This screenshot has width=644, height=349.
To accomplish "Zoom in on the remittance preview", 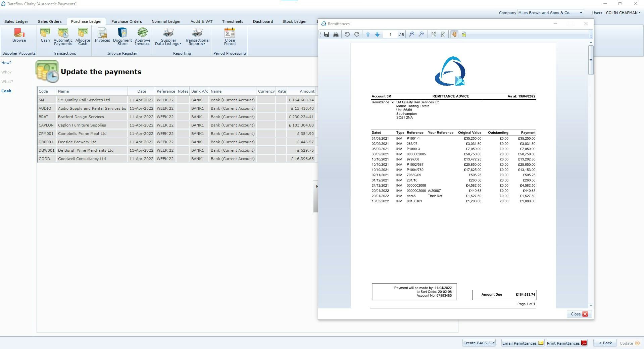I will 411,34.
